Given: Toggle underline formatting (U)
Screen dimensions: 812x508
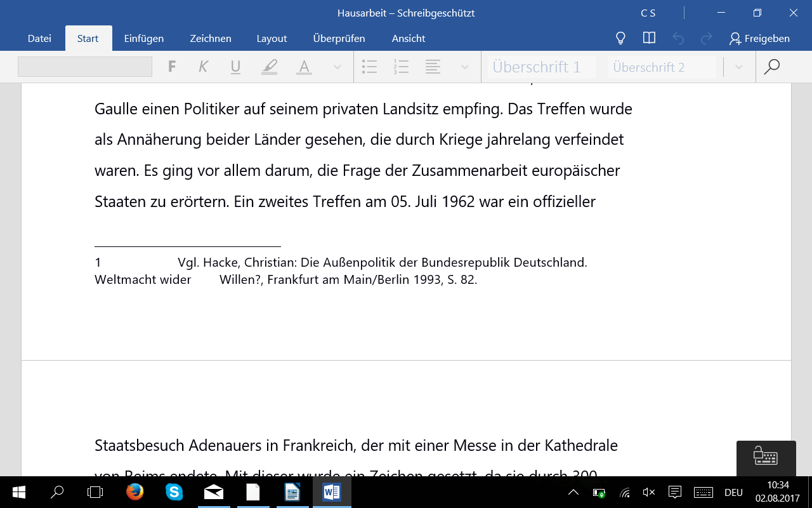Looking at the screenshot, I should point(235,67).
